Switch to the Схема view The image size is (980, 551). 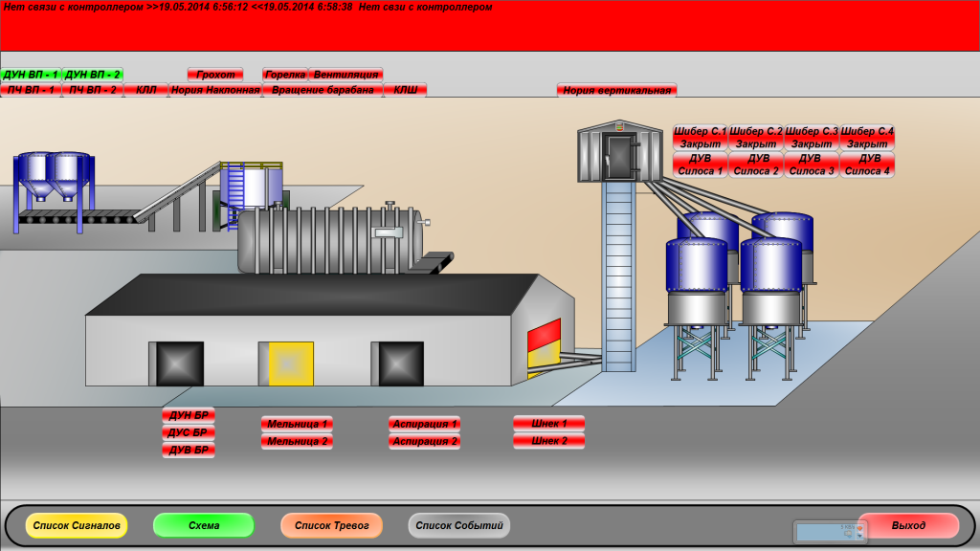pos(204,525)
